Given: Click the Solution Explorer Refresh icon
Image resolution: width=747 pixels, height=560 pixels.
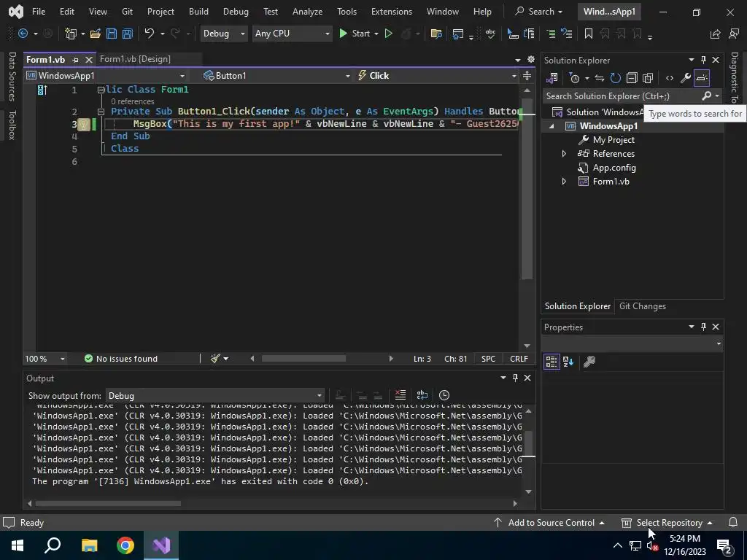Looking at the screenshot, I should coord(616,78).
